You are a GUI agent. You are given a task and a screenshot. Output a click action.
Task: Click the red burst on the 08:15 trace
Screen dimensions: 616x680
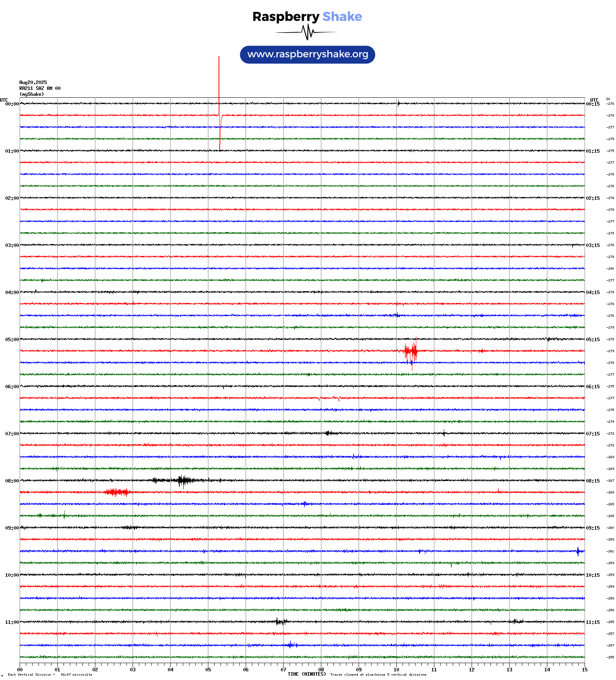click(117, 492)
